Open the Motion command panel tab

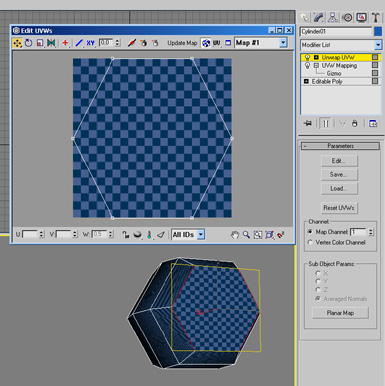347,17
